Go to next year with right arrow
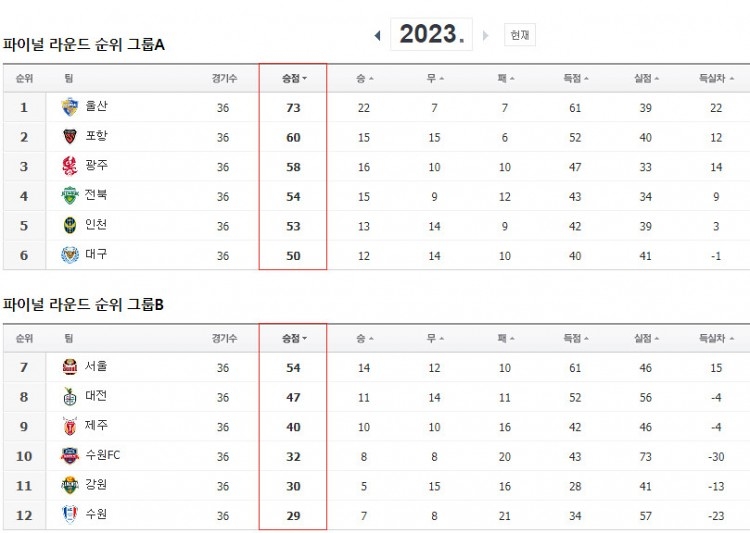 (485, 35)
